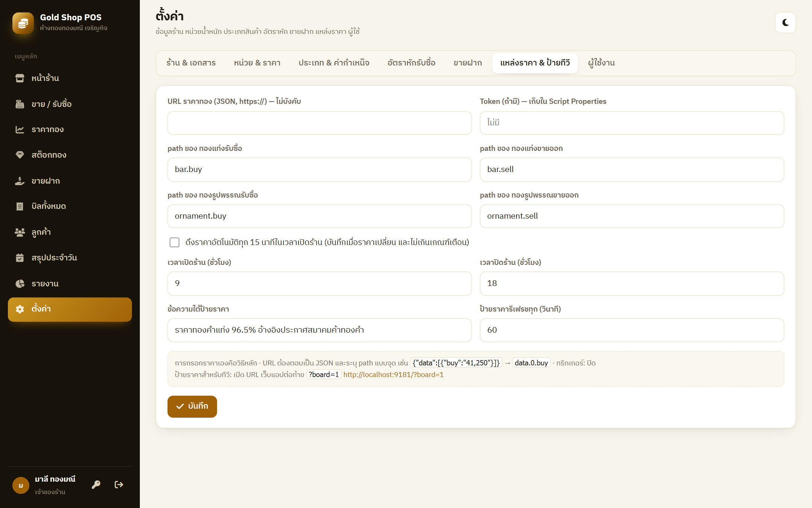Click the ราคาทอง chart icon
Viewport: 812px width, 508px height.
click(20, 129)
